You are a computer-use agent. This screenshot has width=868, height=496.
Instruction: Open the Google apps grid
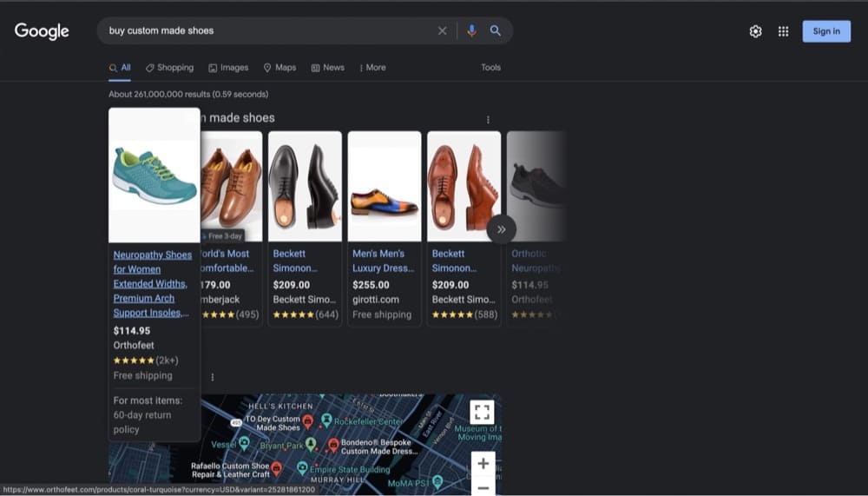click(x=783, y=31)
